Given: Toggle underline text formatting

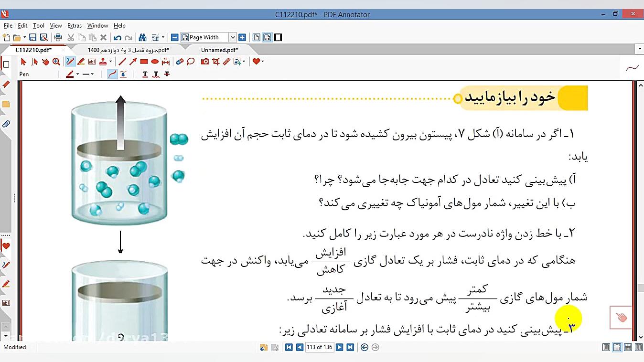Looking at the screenshot, I should point(145,74).
